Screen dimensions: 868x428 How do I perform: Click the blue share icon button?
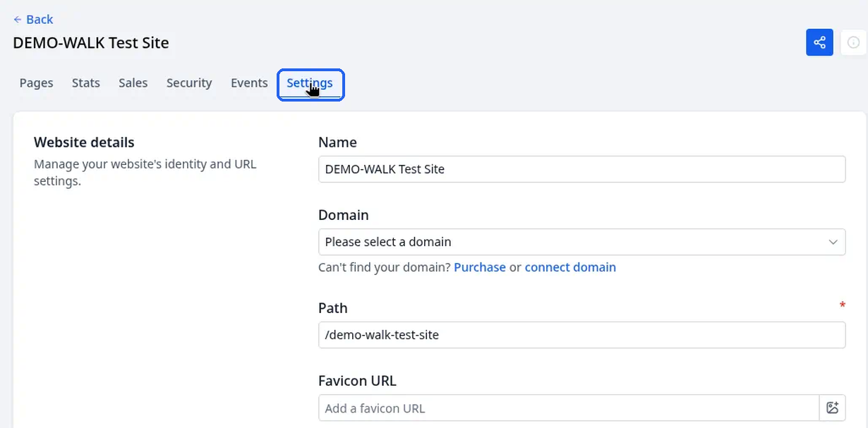(x=819, y=43)
